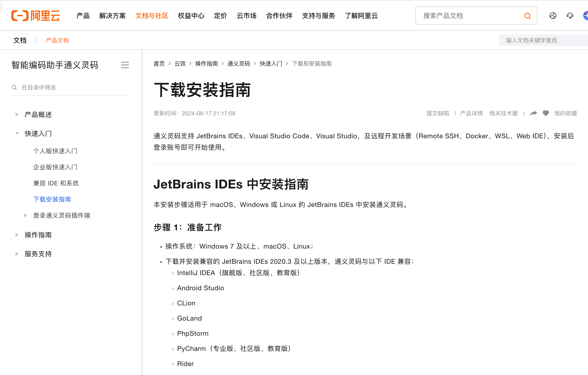
Task: Click the partially visible blue avatar icon
Action: pos(585,16)
